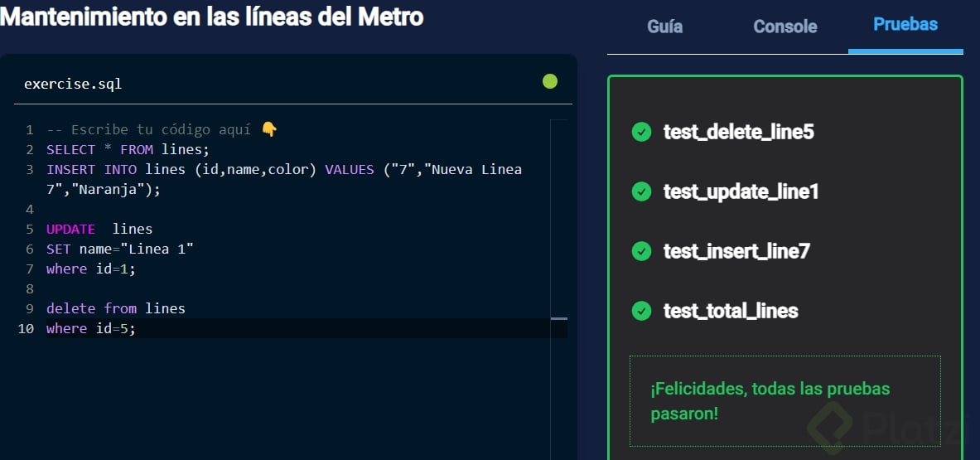Click the editor minimap scrollbar marker
Image resolution: width=980 pixels, height=460 pixels.
click(x=559, y=318)
